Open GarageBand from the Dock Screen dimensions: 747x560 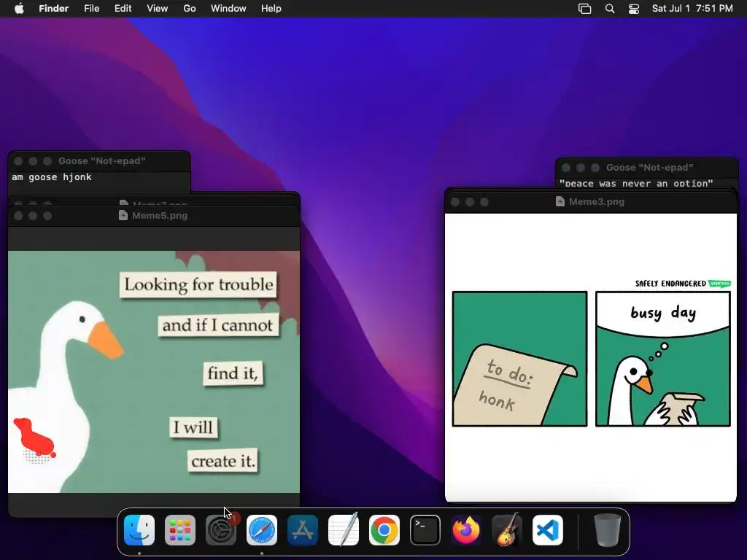click(x=507, y=530)
